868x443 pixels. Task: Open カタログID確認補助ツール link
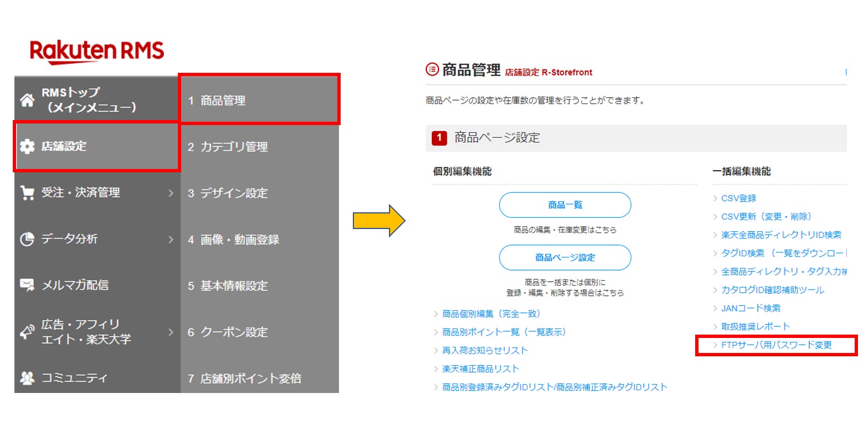pyautogui.click(x=772, y=290)
